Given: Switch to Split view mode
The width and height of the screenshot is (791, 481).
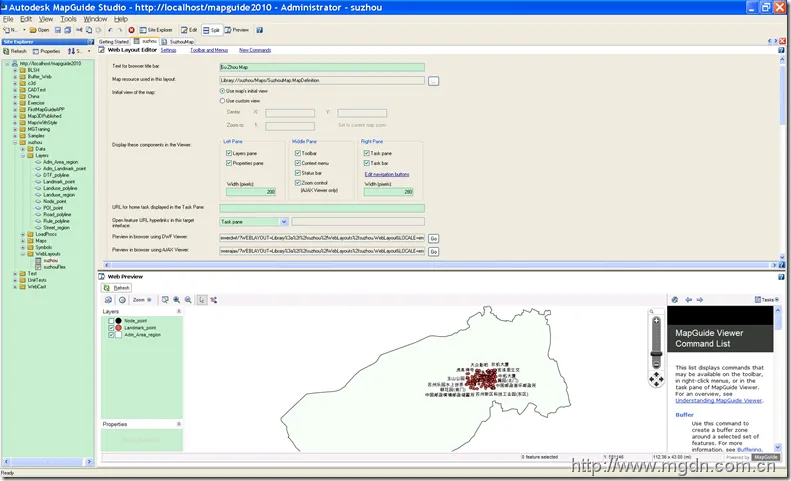Looking at the screenshot, I should pos(212,30).
